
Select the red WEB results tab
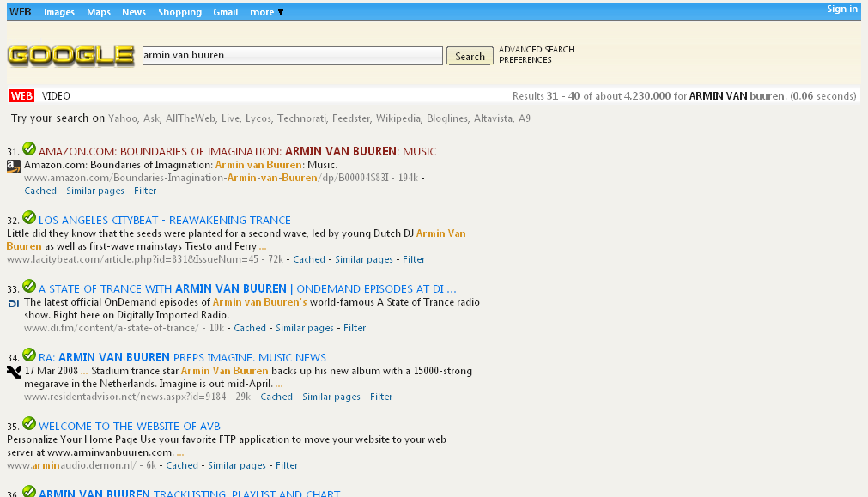21,96
